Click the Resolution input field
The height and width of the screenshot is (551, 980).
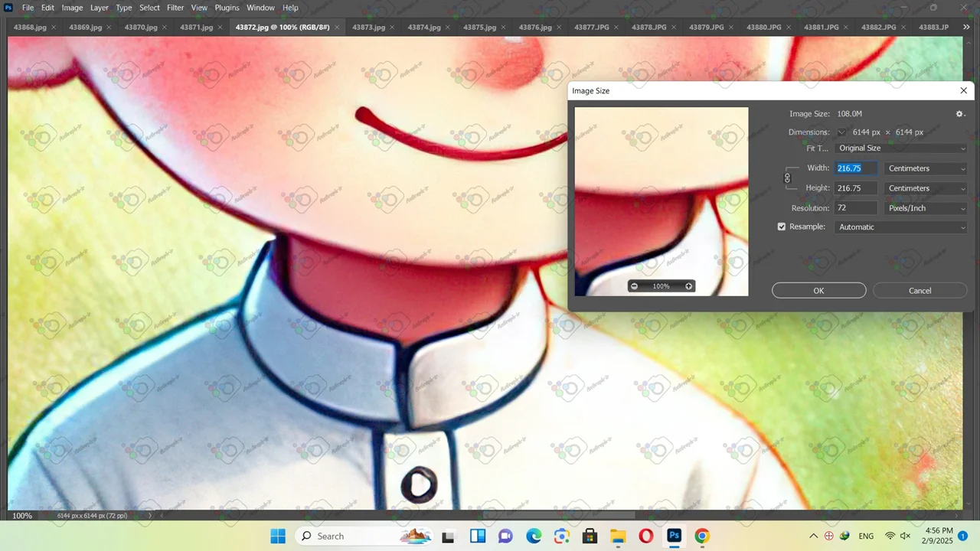855,208
